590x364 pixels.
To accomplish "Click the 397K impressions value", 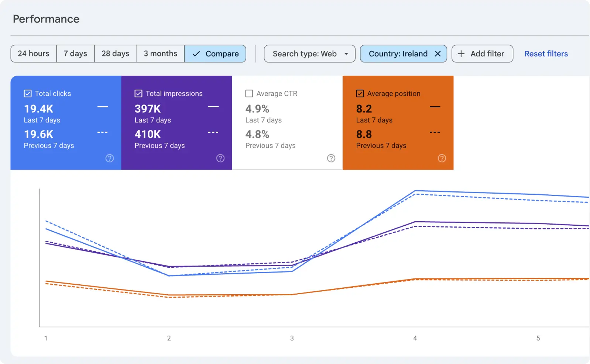I will 148,109.
